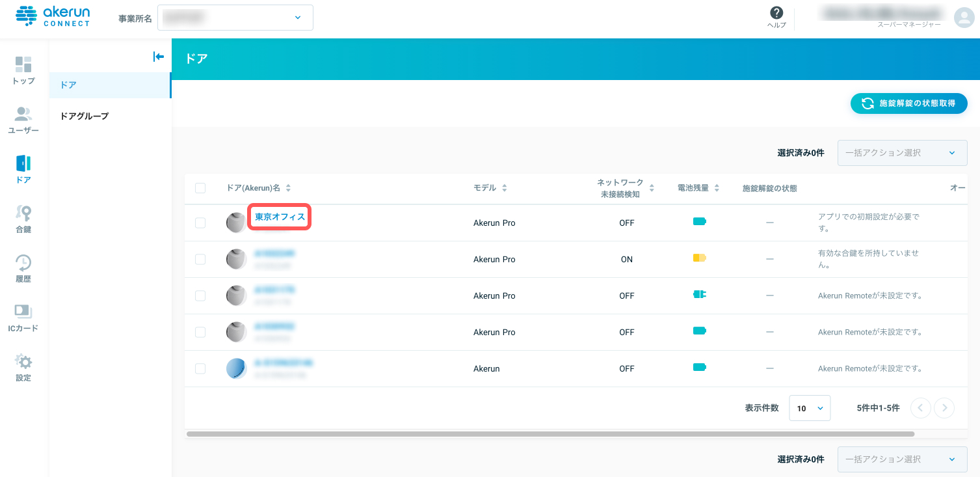Check the box for 東京オフィス row
Screen dimensions: 980x477
200,223
